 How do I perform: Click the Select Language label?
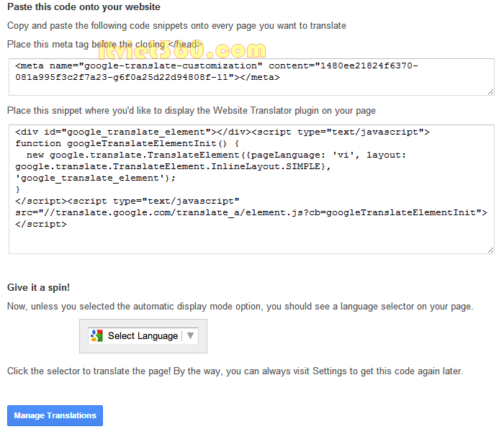143,336
